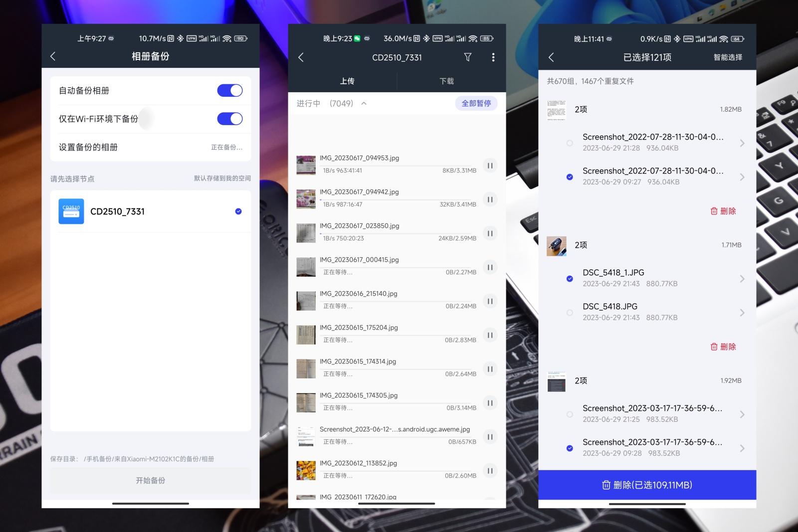Open the three-dot more menu
This screenshot has height=532, width=798.
[x=493, y=57]
